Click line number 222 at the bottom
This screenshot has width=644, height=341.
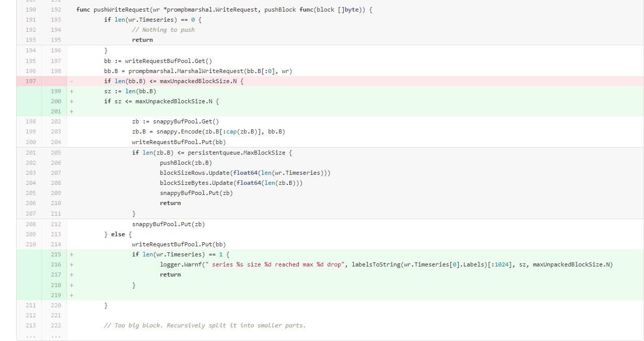click(x=55, y=325)
